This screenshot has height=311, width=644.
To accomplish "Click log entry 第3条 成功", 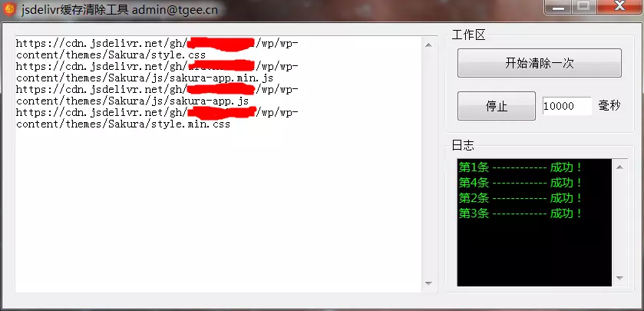I will pos(520,213).
